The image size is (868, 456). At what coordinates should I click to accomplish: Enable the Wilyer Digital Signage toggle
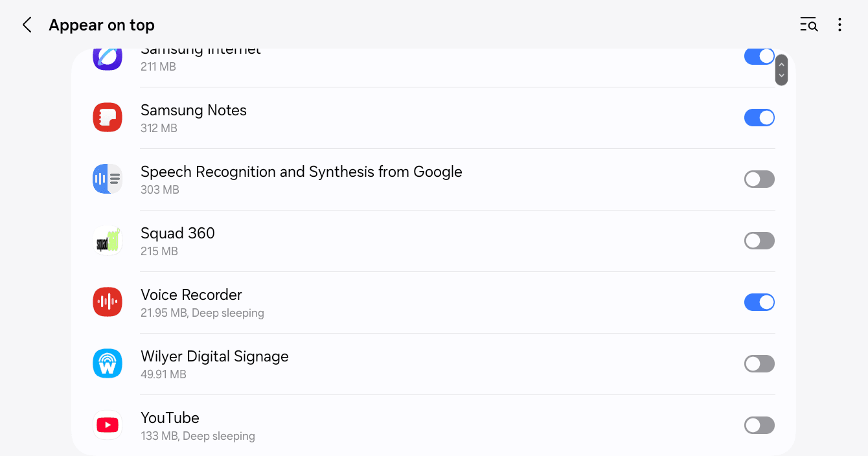[x=759, y=363]
